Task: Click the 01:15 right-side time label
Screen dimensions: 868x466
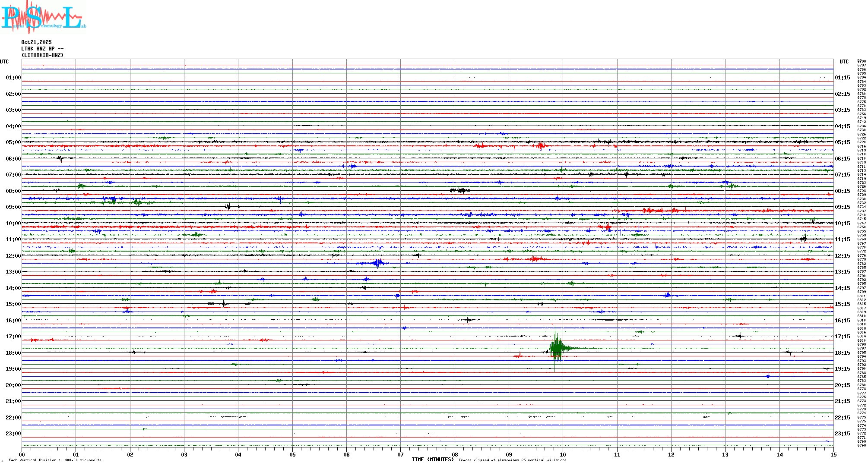Action: click(x=842, y=78)
